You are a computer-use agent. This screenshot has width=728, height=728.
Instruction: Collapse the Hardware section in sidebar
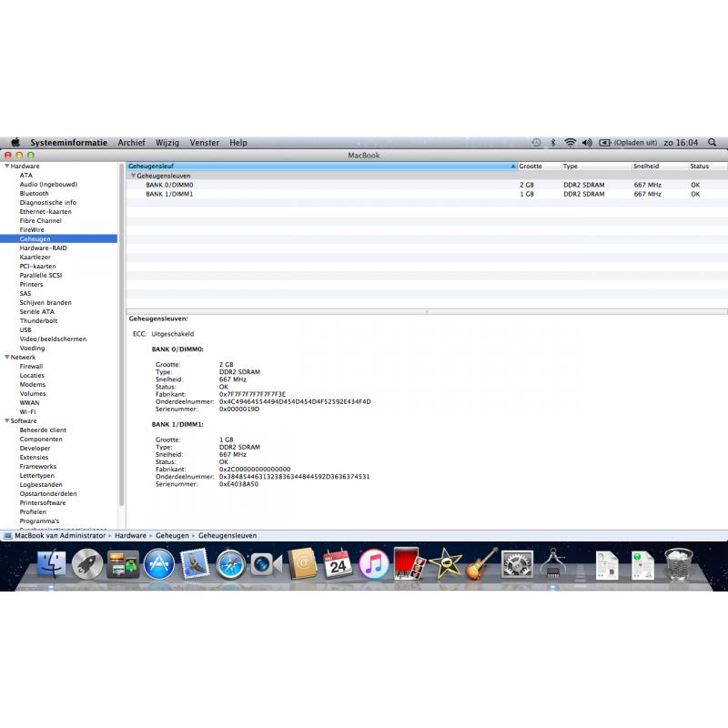pyautogui.click(x=7, y=166)
